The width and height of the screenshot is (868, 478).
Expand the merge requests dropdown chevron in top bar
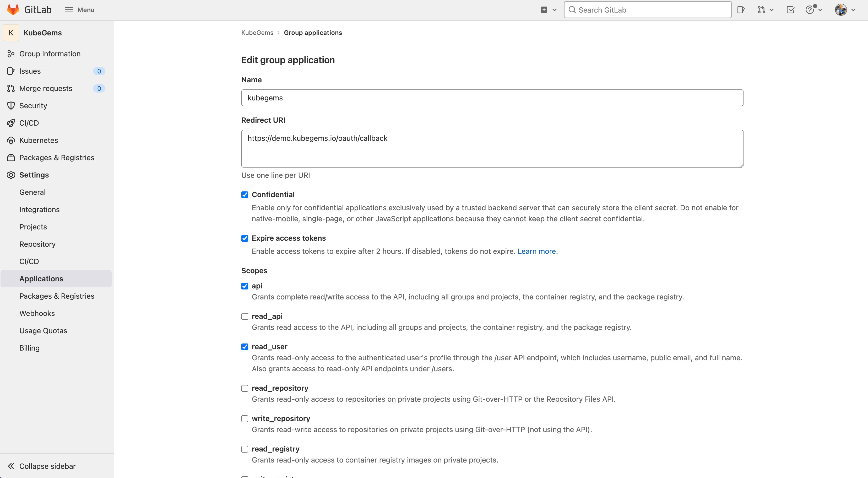[771, 10]
